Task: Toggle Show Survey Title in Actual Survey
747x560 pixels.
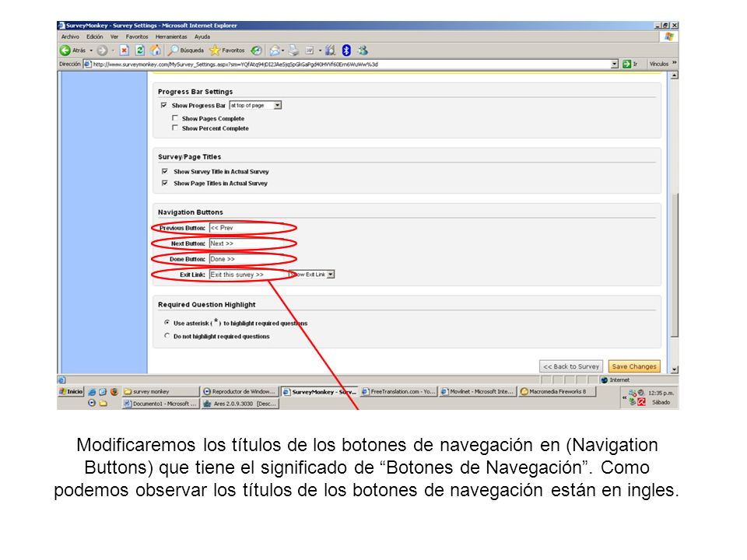Action: click(165, 171)
